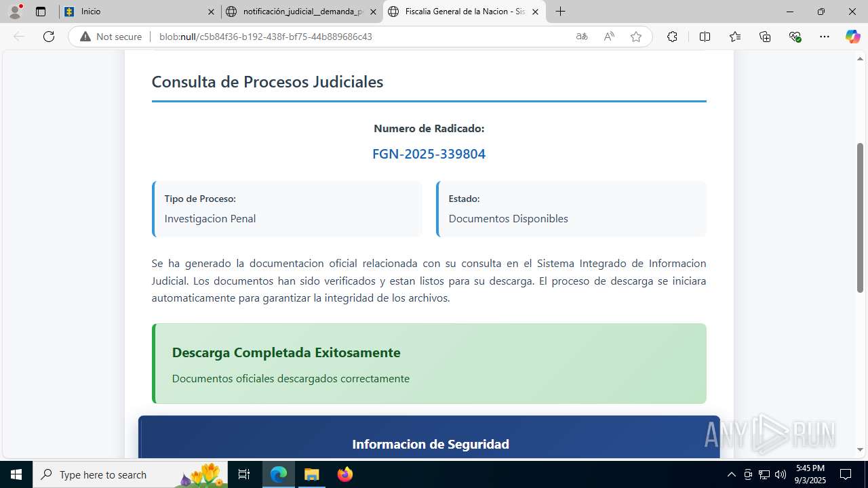Open the notifications action center
The height and width of the screenshot is (488, 868).
coord(846,474)
